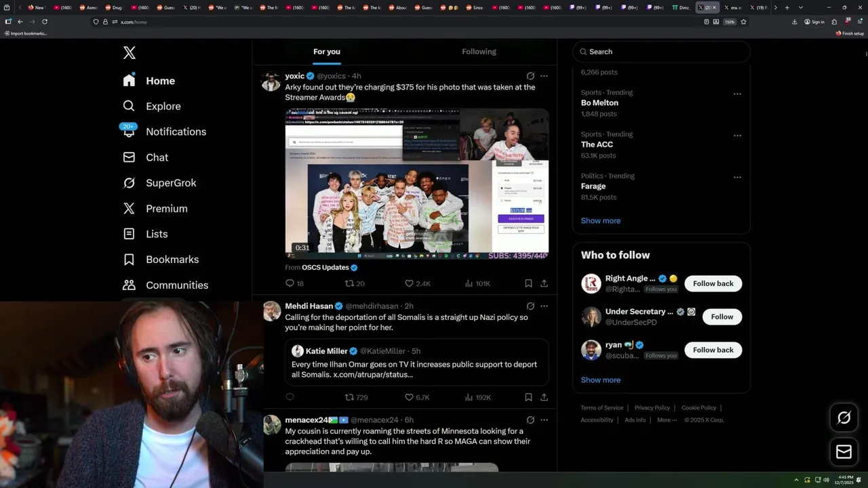This screenshot has height=488, width=868.
Task: Bookmark Mehdi Hasan's post
Action: point(528,397)
